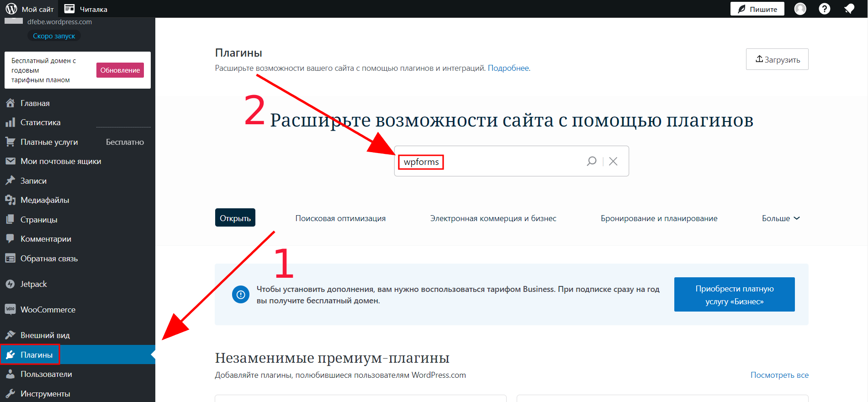Open Страницы in the sidebar

[39, 220]
